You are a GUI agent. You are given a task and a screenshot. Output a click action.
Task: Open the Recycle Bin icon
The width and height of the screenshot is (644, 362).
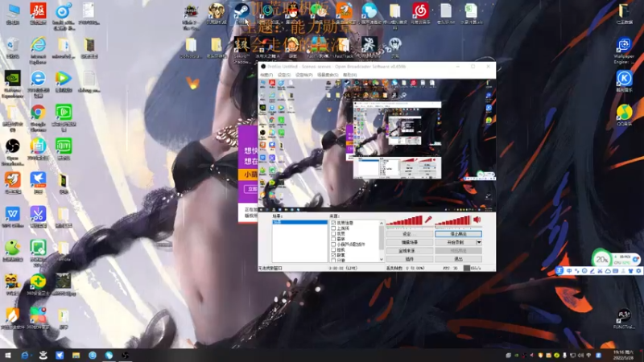[x=13, y=46]
